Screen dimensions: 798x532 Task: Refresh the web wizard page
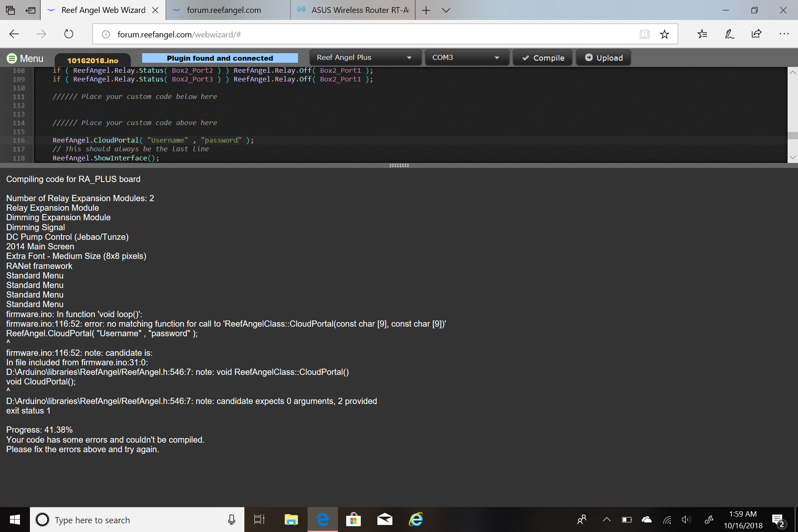click(69, 34)
